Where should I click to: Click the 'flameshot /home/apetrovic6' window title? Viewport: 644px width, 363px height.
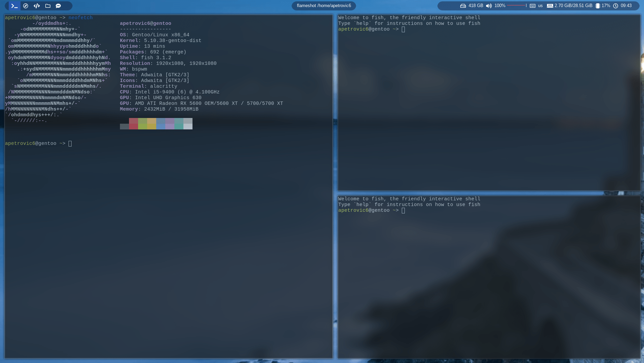pyautogui.click(x=324, y=6)
